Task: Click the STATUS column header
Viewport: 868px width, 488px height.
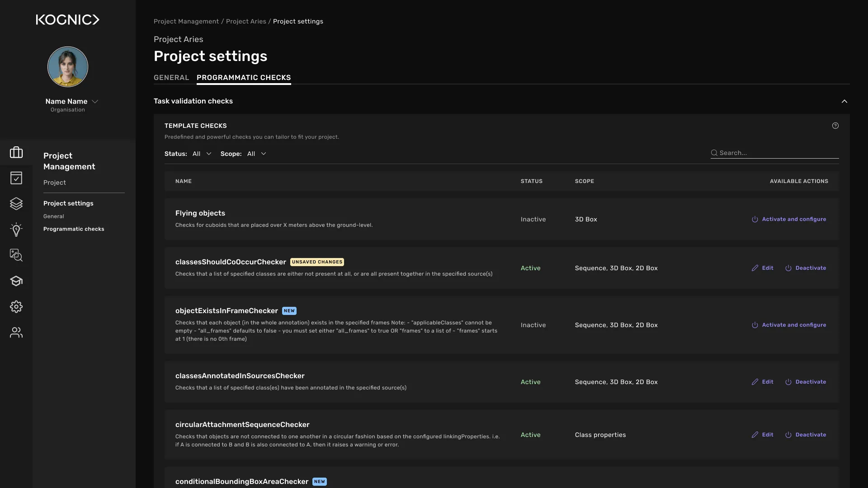Action: (x=532, y=181)
